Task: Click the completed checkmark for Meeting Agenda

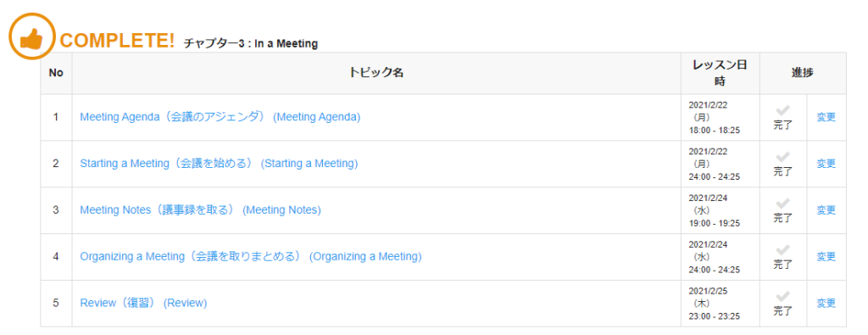Action: [782, 110]
